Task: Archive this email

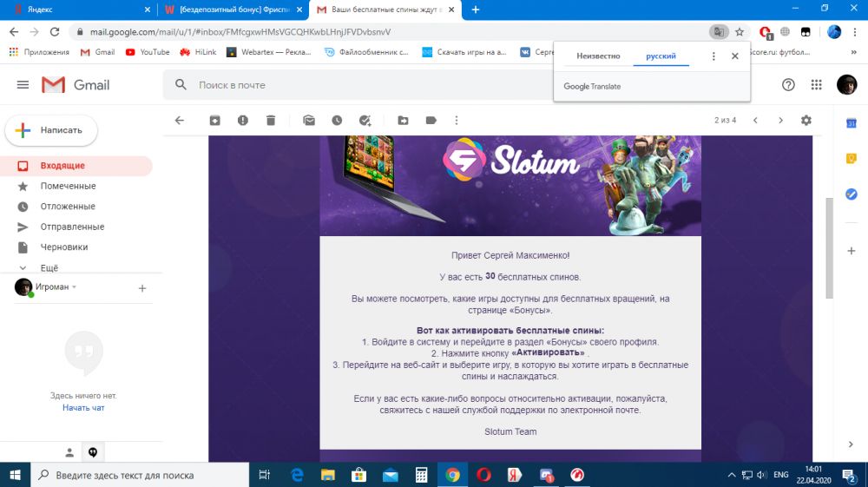Action: click(214, 120)
